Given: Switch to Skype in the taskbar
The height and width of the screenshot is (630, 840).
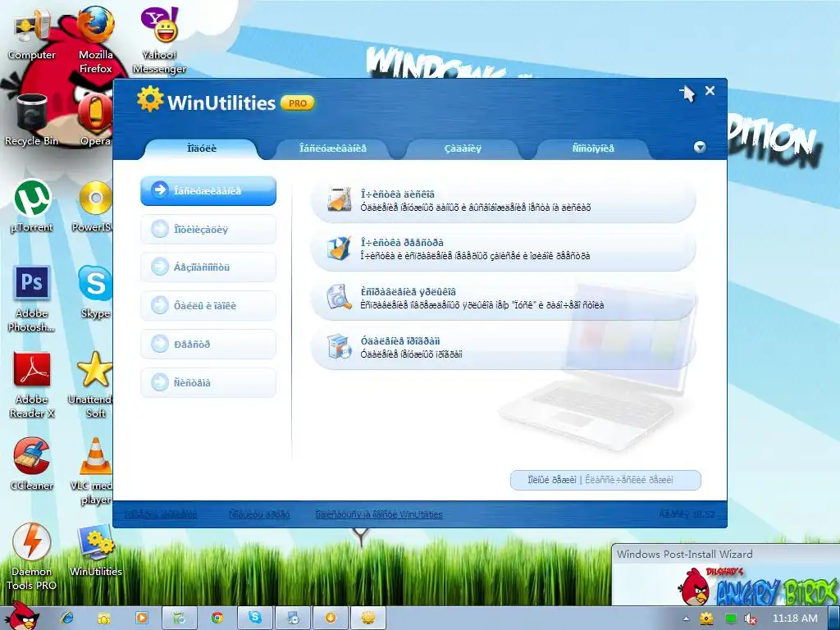Looking at the screenshot, I should 255,618.
